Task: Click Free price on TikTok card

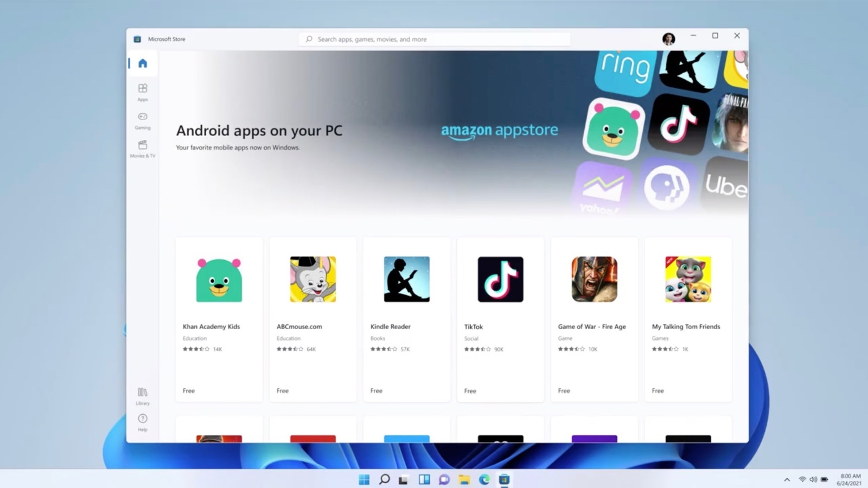Action: [470, 390]
